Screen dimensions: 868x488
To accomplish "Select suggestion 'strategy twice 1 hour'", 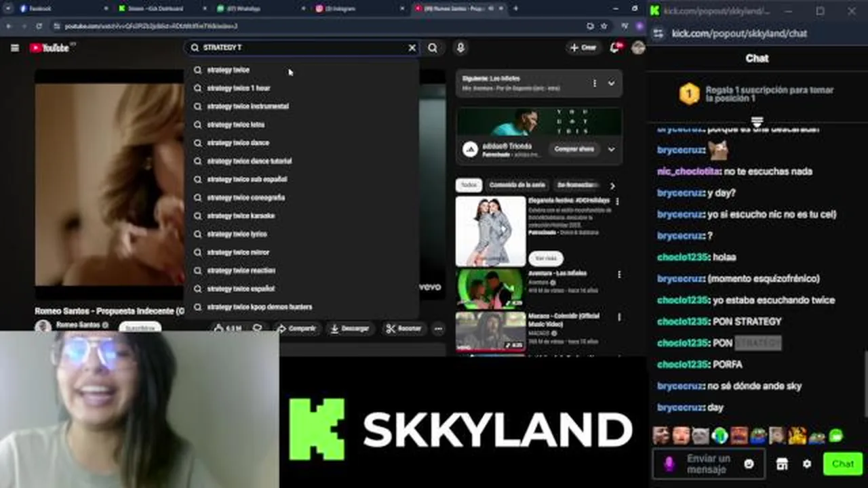I will 302,88.
